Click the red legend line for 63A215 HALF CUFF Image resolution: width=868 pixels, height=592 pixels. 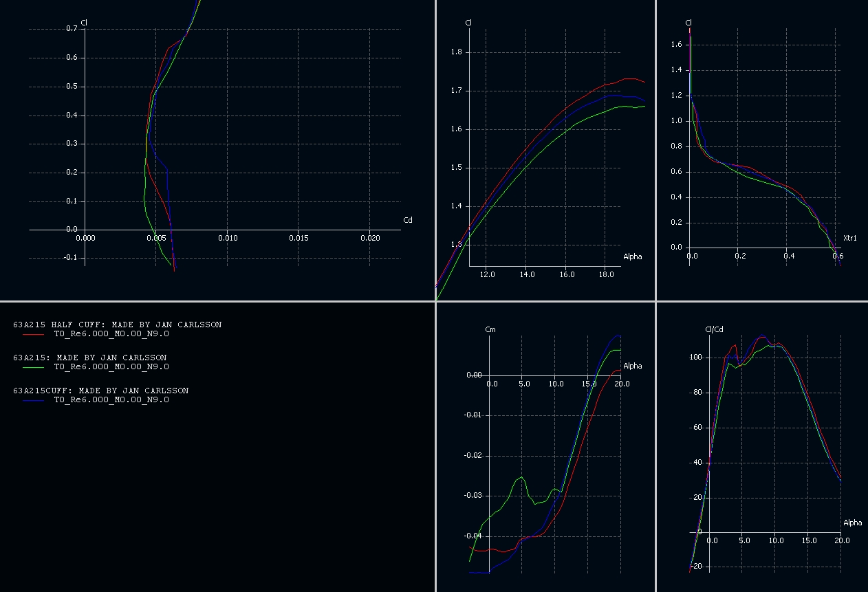click(33, 334)
